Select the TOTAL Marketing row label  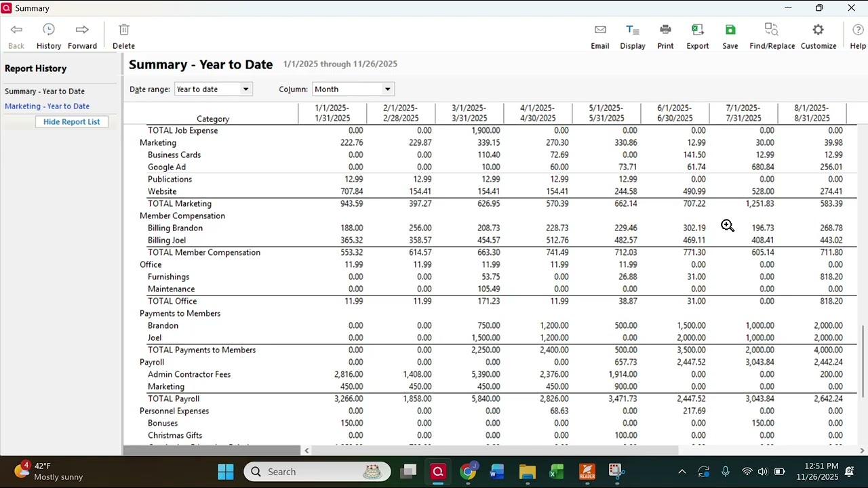[180, 204]
